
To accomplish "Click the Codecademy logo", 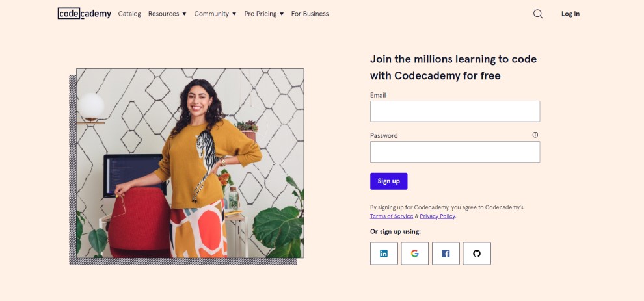I will pyautogui.click(x=84, y=13).
